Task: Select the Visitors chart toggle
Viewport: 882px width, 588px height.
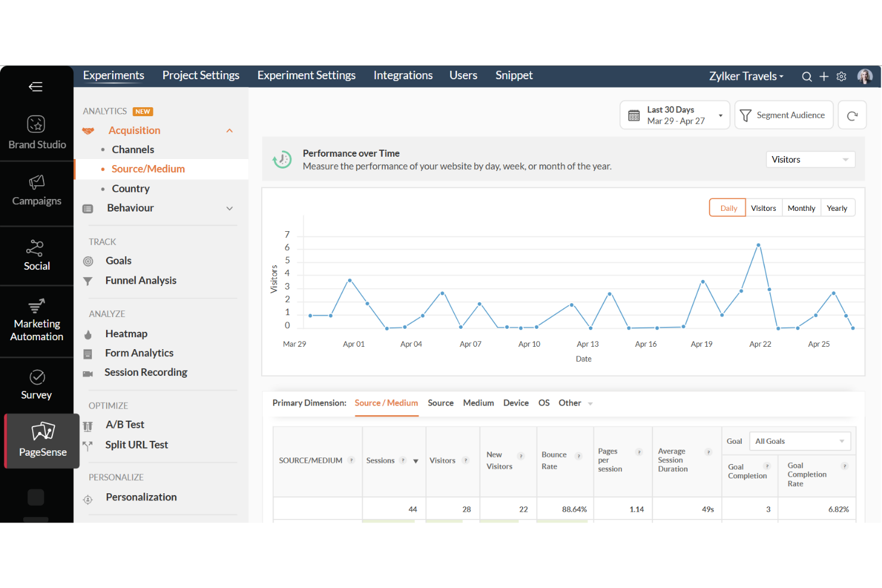Action: 763,207
